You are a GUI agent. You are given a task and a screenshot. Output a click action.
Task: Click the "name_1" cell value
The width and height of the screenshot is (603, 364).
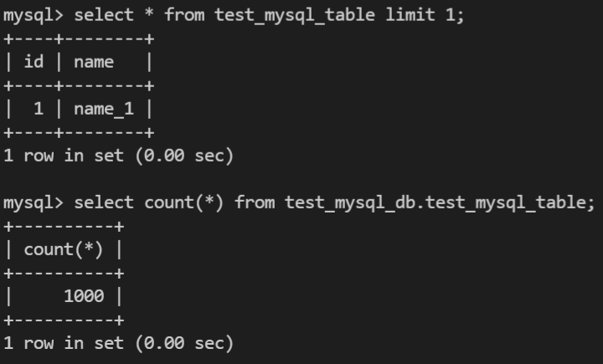(104, 109)
